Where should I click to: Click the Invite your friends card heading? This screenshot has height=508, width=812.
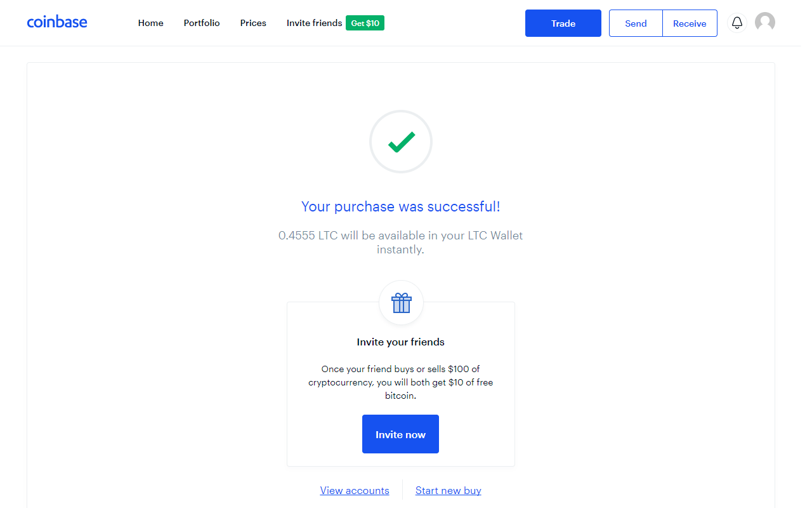[401, 342]
